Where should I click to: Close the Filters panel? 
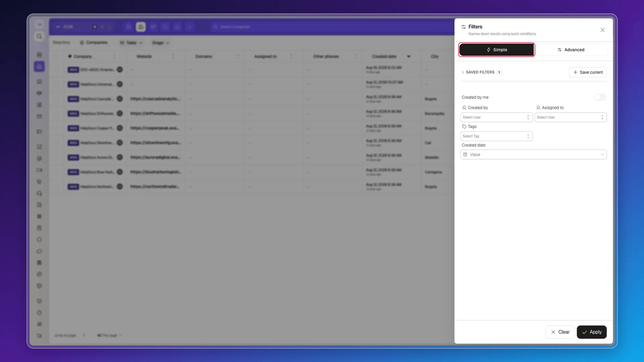coord(602,30)
